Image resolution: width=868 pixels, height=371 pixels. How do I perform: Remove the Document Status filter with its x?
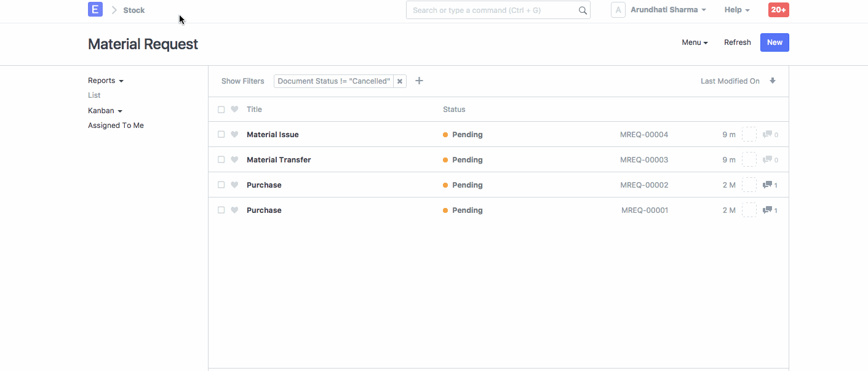click(x=400, y=81)
